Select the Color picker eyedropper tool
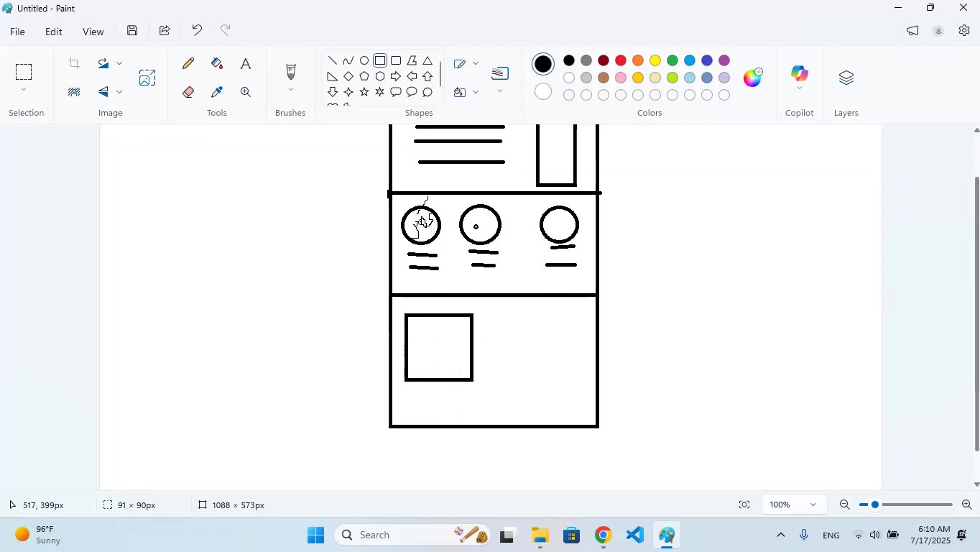This screenshot has height=552, width=980. point(217,92)
